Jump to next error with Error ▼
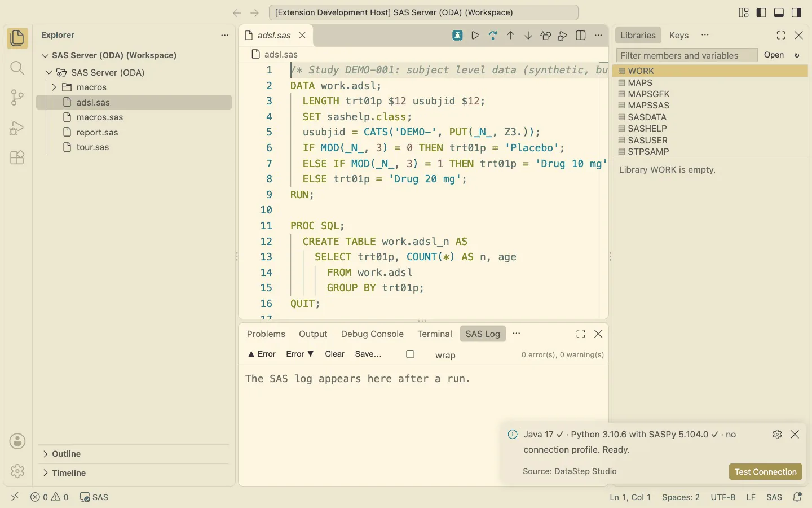This screenshot has height=508, width=812. 299,354
